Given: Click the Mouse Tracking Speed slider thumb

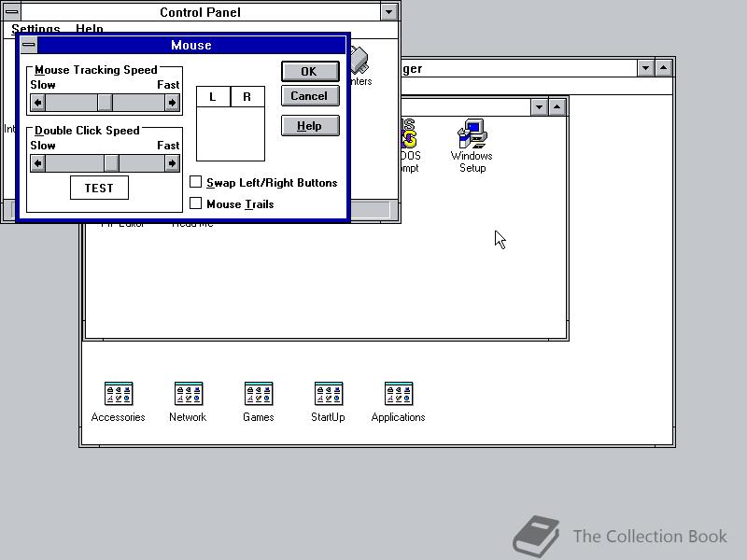Looking at the screenshot, I should tap(105, 103).
